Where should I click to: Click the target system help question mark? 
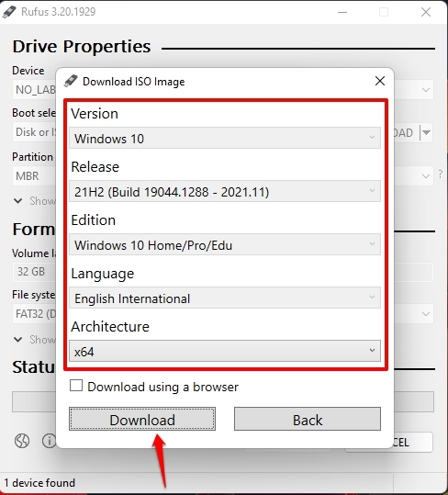[441, 174]
